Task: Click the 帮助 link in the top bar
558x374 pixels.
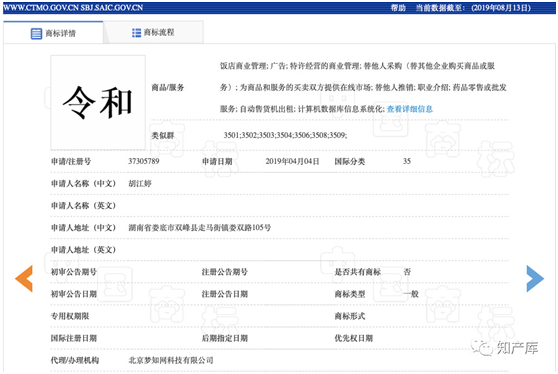Action: click(x=398, y=8)
